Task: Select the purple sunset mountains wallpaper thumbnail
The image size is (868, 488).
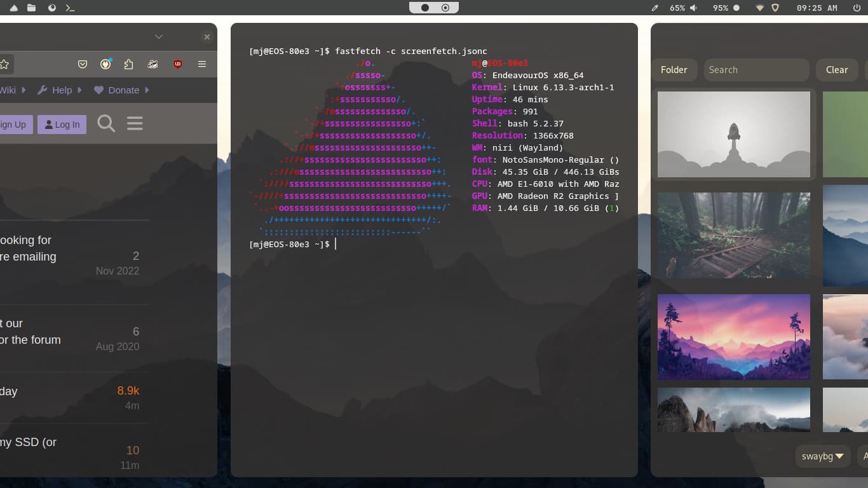Action: (734, 337)
